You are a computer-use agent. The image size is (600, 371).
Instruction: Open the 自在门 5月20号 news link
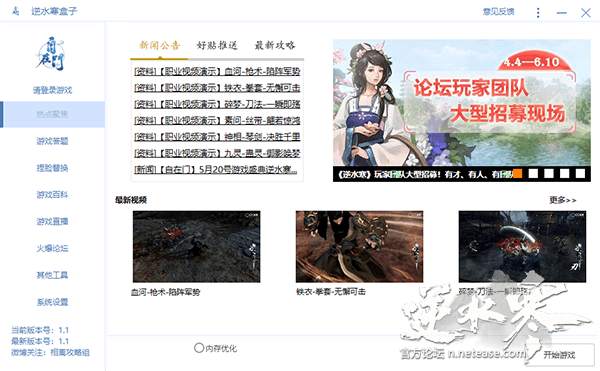[x=215, y=169]
